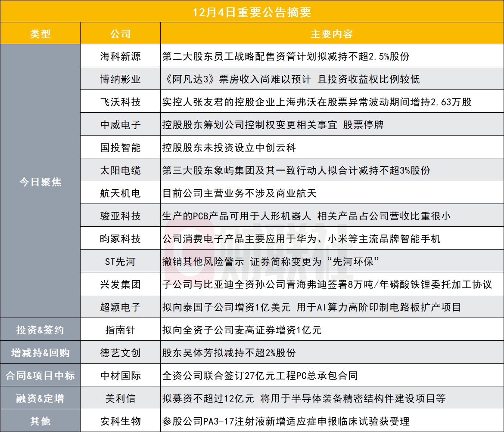Select company name ST先河
This screenshot has height=432, width=504.
click(120, 262)
